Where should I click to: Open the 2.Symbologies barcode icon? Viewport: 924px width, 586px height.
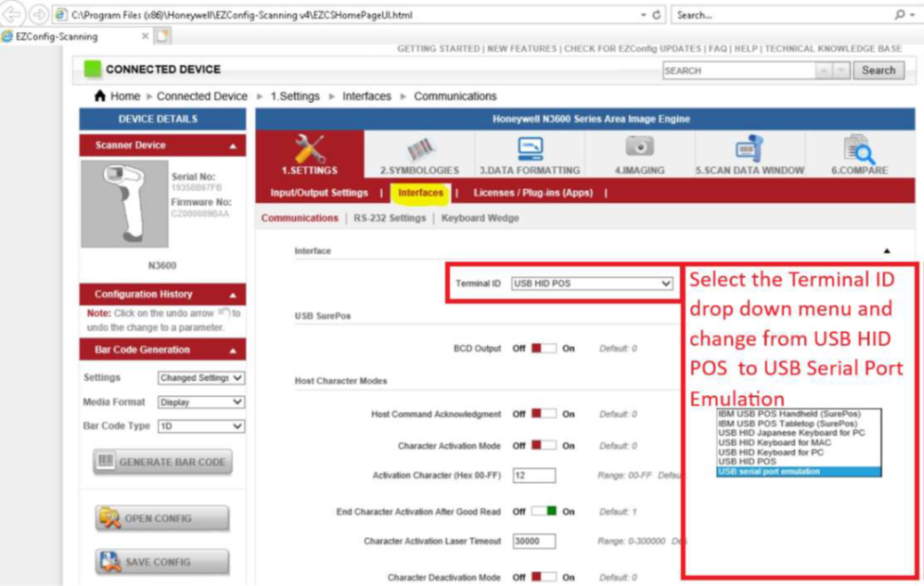tap(419, 149)
